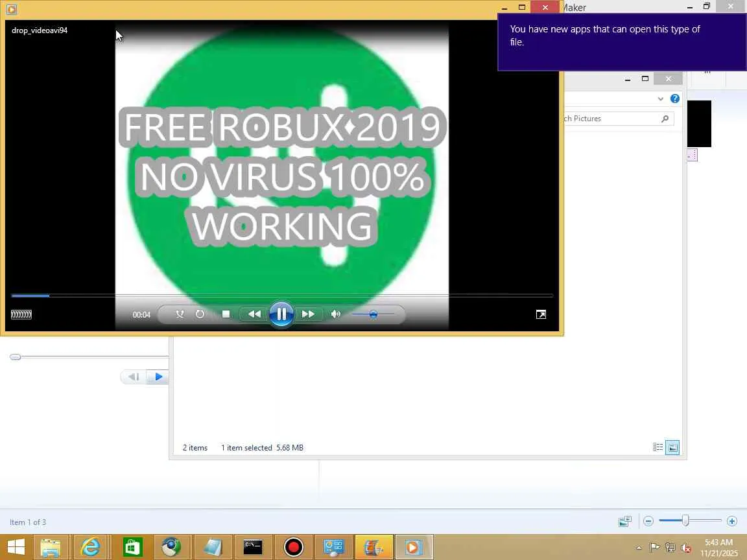Click the Previous rewind button in player
This screenshot has height=560, width=747.
coord(254,314)
